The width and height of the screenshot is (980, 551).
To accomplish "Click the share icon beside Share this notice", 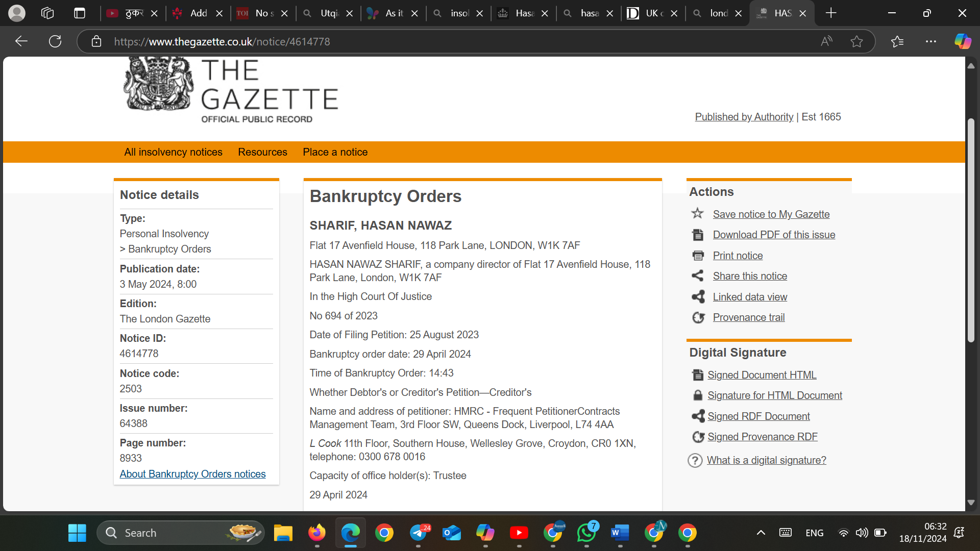I will (x=697, y=276).
